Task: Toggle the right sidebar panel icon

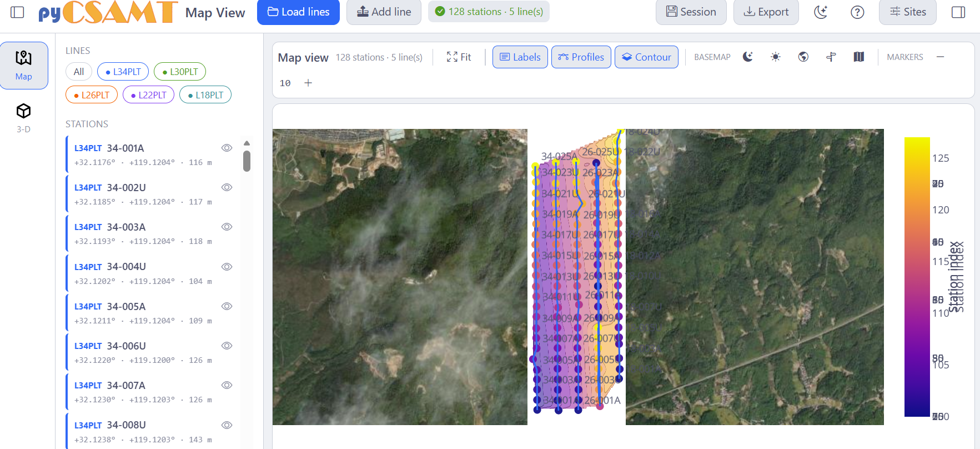Action: pyautogui.click(x=958, y=12)
